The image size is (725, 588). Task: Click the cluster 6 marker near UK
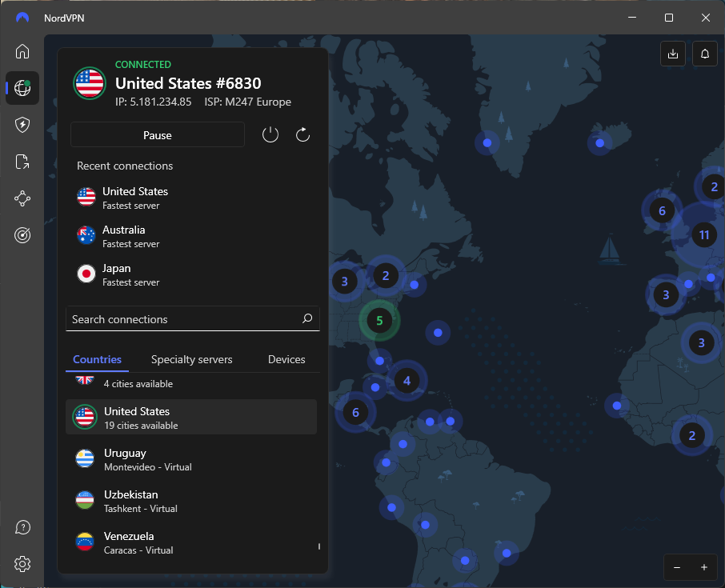(x=662, y=210)
